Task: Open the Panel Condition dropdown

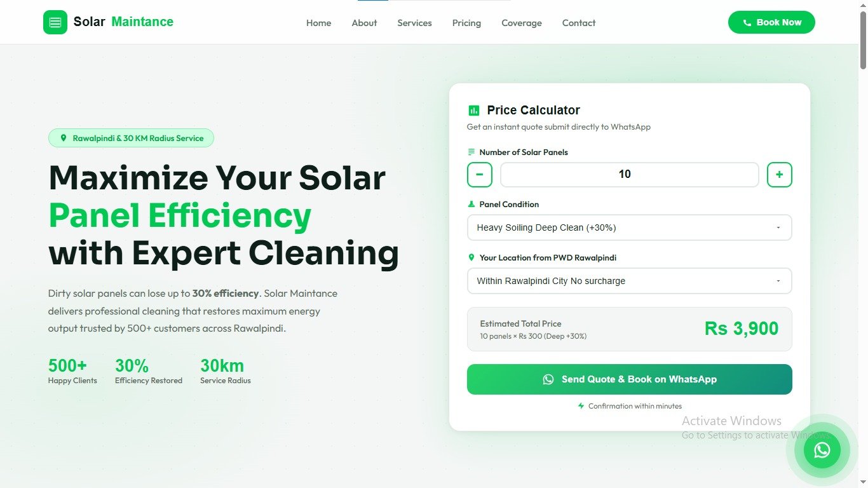Action: coord(629,227)
